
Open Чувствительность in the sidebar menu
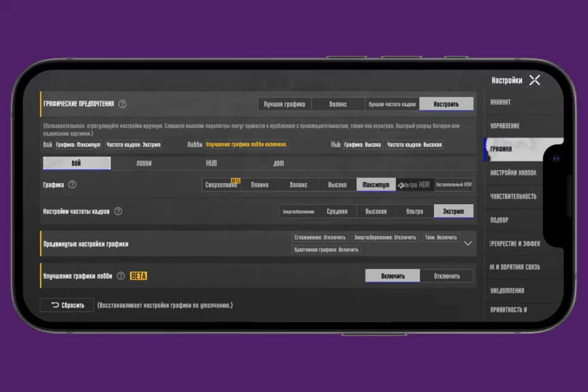pyautogui.click(x=513, y=197)
